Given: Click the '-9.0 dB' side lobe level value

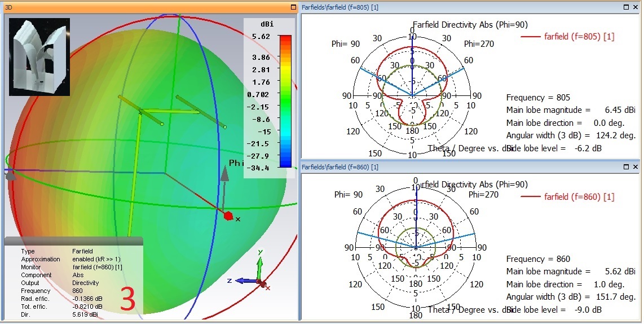Looking at the screenshot, I should 588,310.
